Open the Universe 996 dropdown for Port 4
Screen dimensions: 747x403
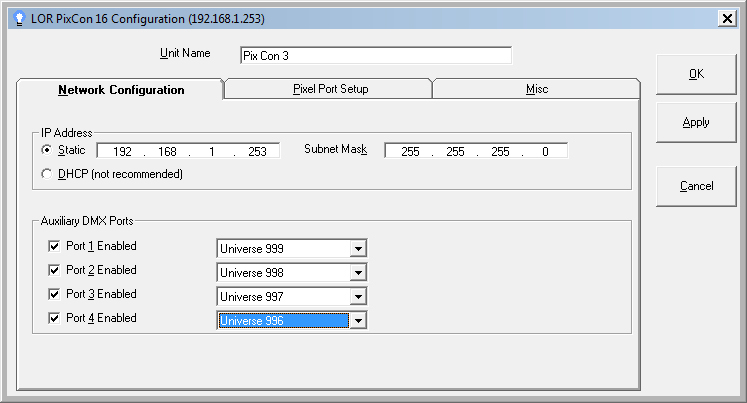[358, 321]
